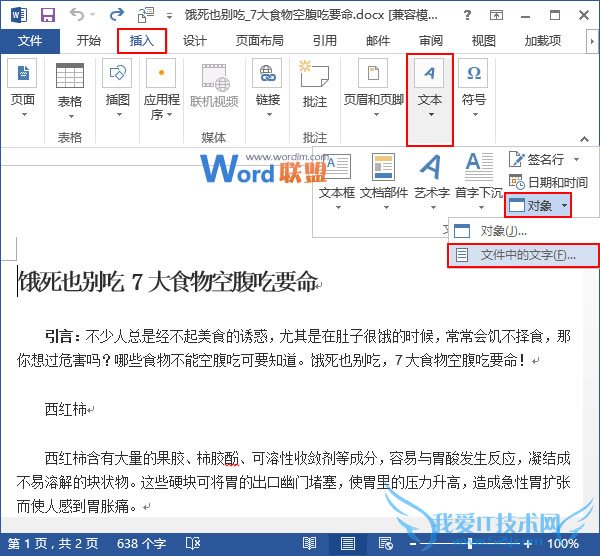600x556 pixels.
Task: Switch to the 设计 tab
Action: point(194,41)
